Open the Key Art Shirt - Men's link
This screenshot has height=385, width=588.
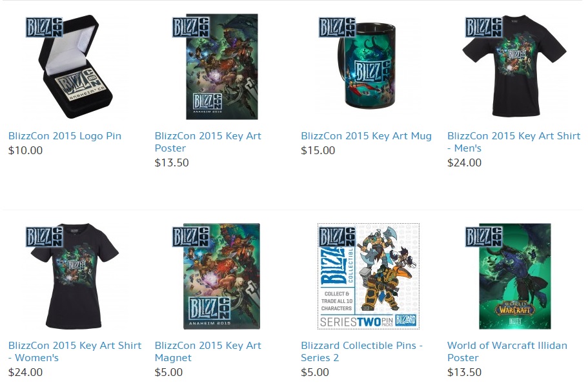[x=514, y=142]
